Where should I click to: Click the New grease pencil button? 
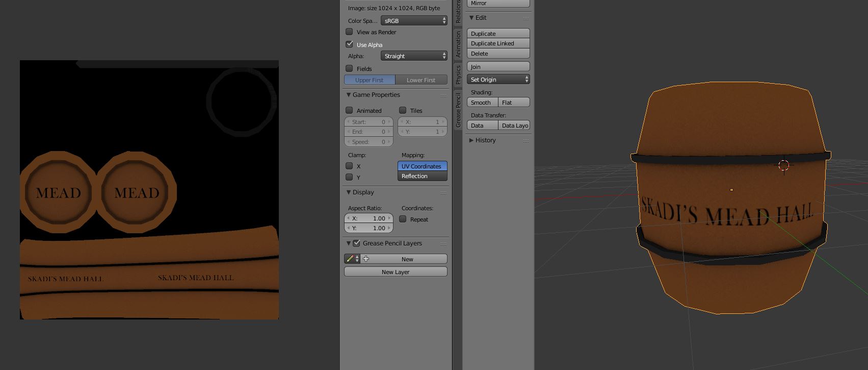click(404, 259)
